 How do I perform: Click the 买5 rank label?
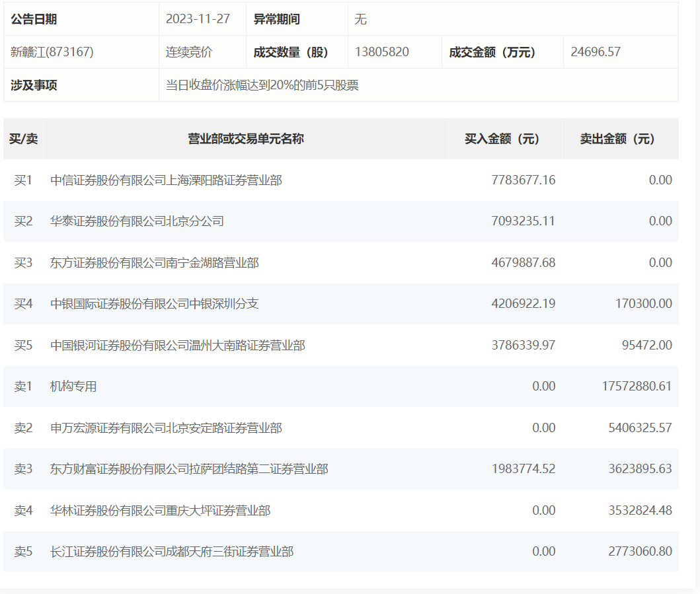click(23, 345)
